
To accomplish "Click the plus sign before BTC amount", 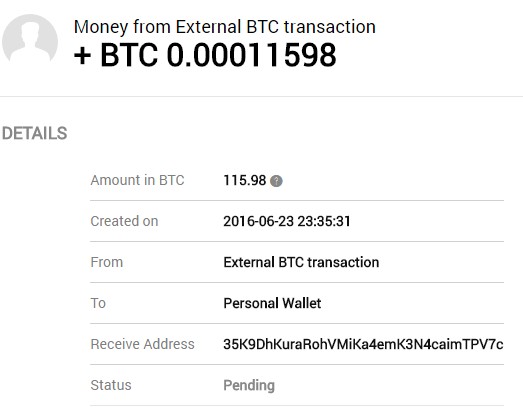I will click(82, 56).
